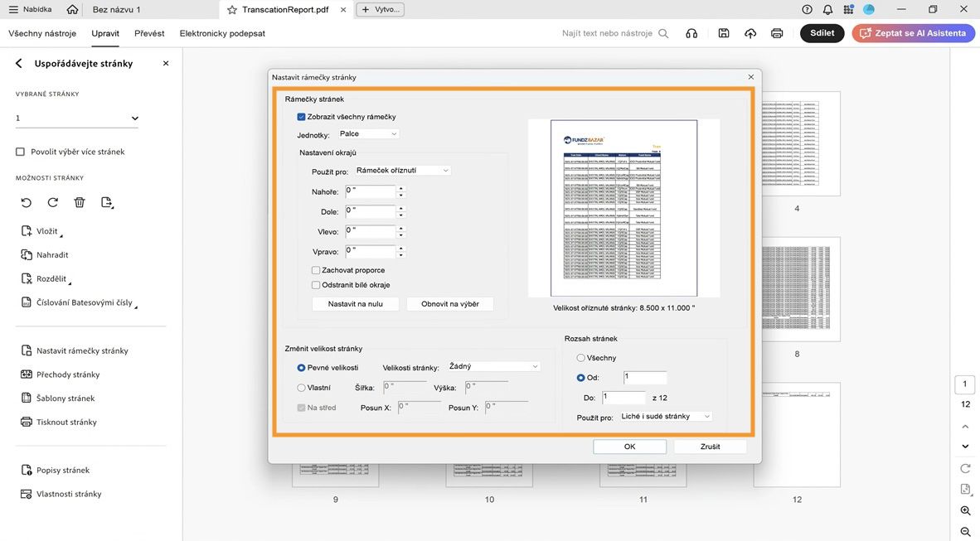Close the Uspořádávejte stránky panel
The image size is (980, 541).
[166, 63]
